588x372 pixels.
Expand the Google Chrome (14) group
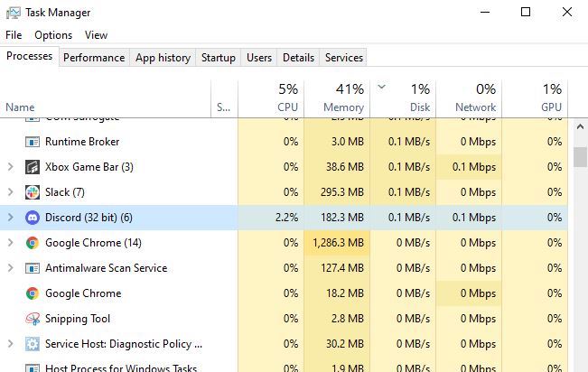pos(11,243)
